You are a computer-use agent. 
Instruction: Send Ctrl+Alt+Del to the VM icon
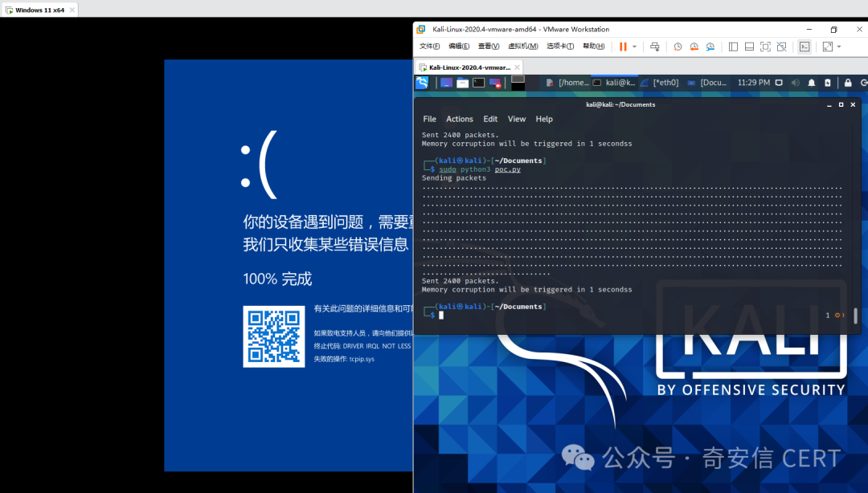tap(655, 47)
